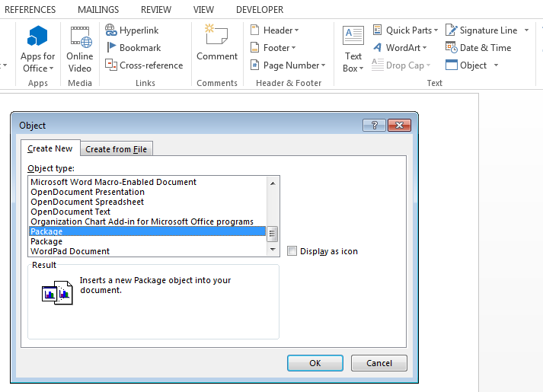Switch to the REVIEW ribbon tab
This screenshot has width=543, height=392.
pyautogui.click(x=156, y=10)
